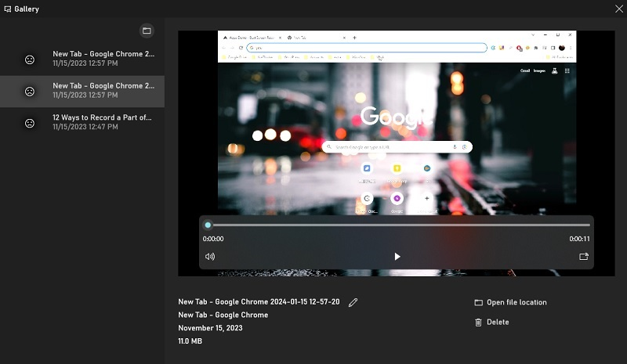This screenshot has width=627, height=364.
Task: Select first New Tab recording at 12:57 PM
Action: click(82, 59)
